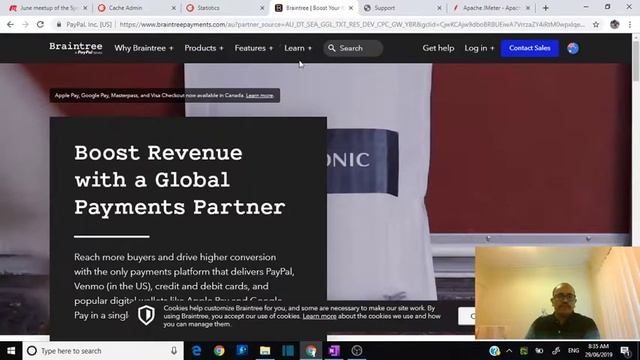The height and width of the screenshot is (360, 640).
Task: Click the Contact Sales button
Action: click(x=529, y=48)
